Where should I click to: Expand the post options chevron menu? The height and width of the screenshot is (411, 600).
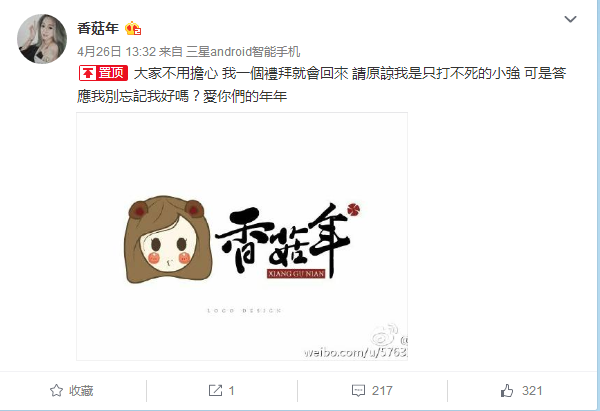coord(570,19)
